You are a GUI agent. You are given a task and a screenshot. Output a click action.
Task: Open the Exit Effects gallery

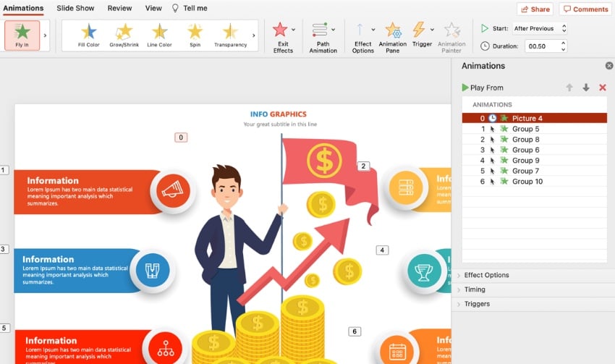(x=283, y=38)
